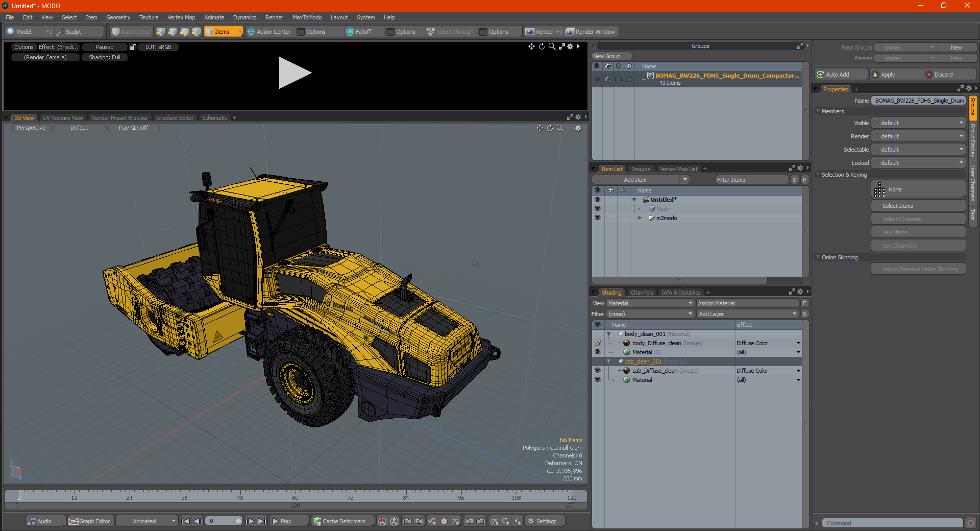This screenshot has width=980, height=531.
Task: Expand the m2modo item
Action: [x=641, y=218]
